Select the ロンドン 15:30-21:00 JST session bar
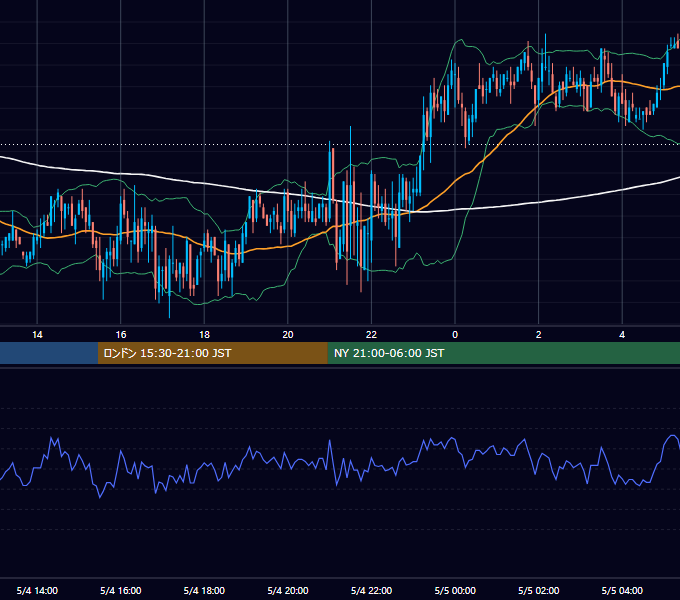The height and width of the screenshot is (600, 680). [x=212, y=353]
